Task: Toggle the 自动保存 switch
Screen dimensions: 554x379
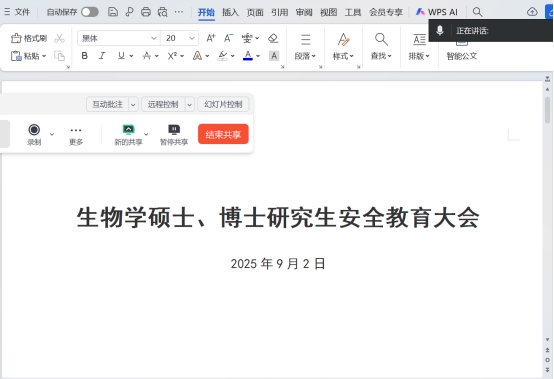Action: 90,12
